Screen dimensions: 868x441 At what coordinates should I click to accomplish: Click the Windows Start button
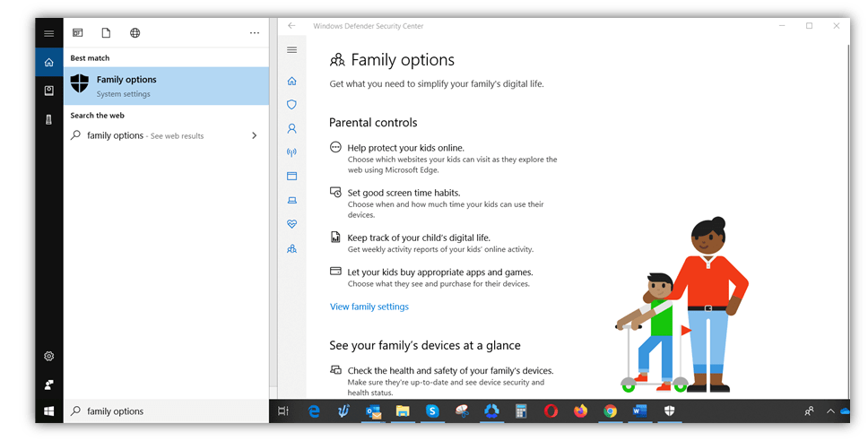(x=48, y=411)
